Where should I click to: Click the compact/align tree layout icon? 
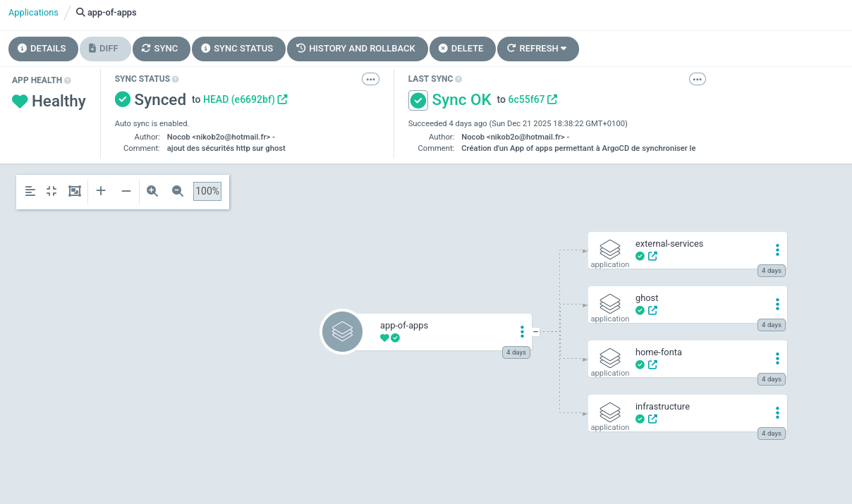[x=30, y=191]
